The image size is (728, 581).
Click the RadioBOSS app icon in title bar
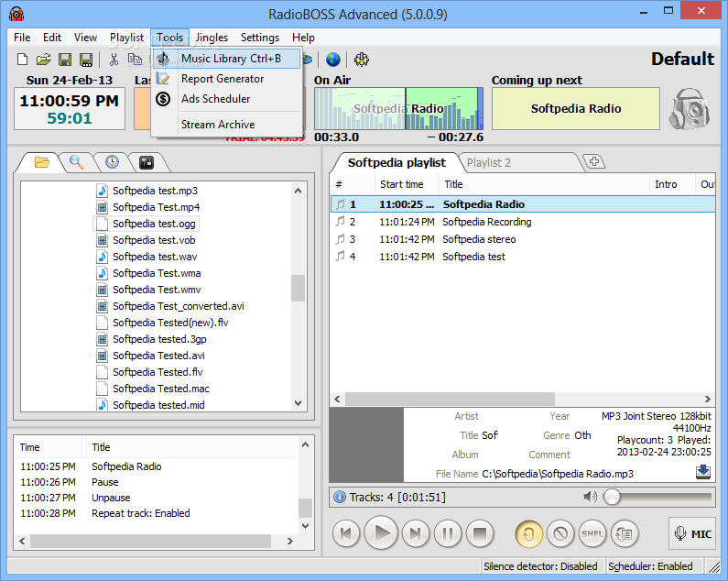[x=16, y=15]
